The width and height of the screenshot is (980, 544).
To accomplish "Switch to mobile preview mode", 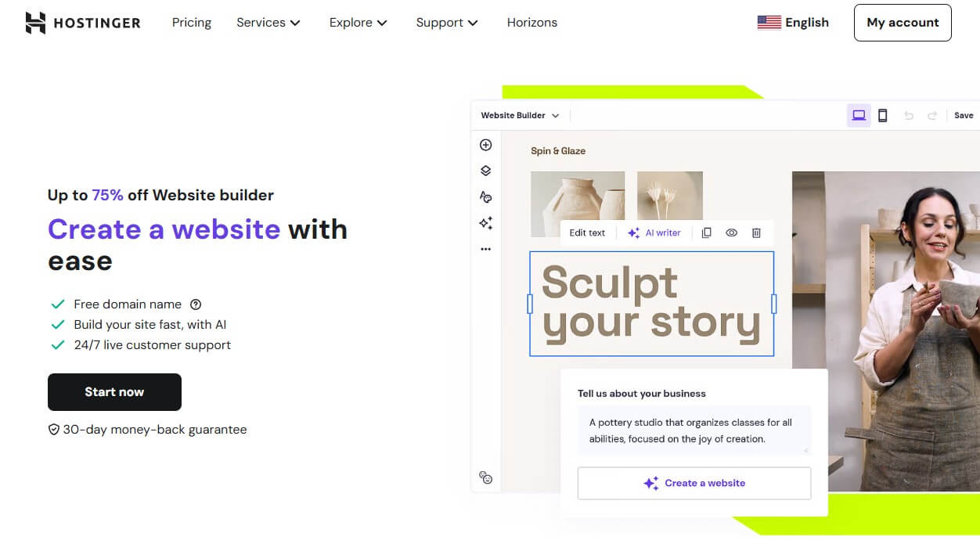I will pos(883,115).
